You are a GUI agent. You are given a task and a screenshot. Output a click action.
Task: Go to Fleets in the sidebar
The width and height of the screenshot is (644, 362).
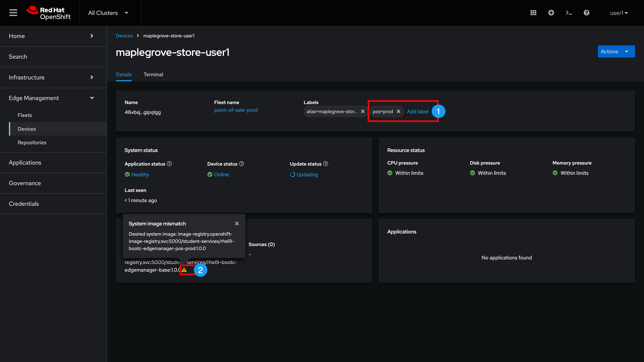pyautogui.click(x=58, y=115)
